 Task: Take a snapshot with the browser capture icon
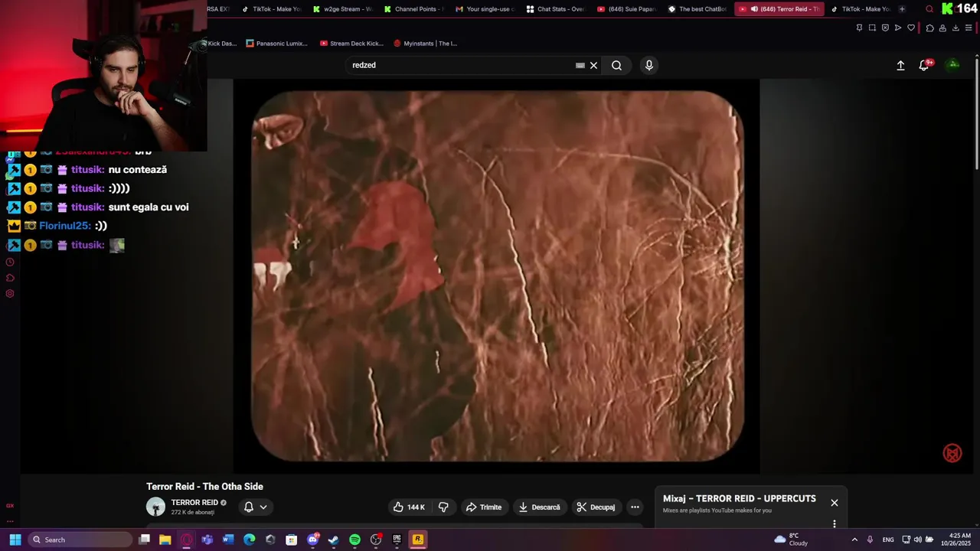[x=872, y=28]
